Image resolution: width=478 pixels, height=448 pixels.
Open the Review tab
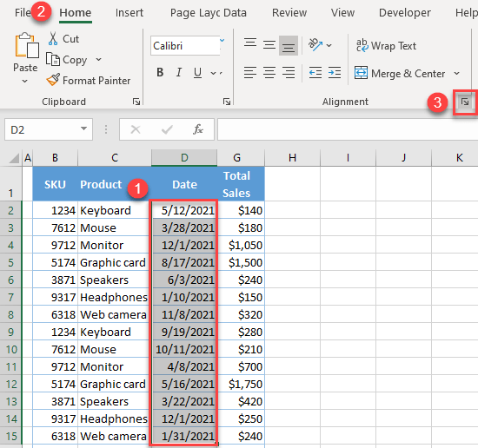(x=289, y=13)
